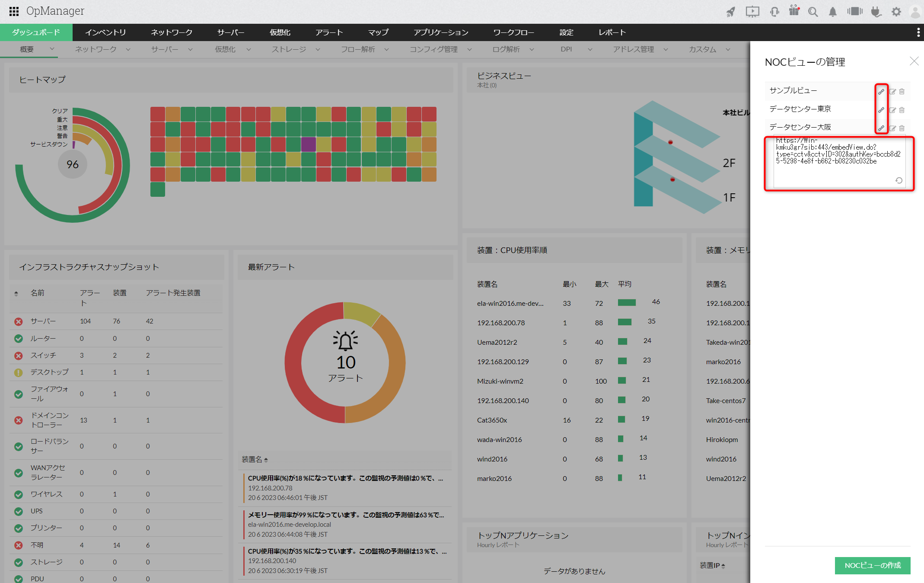Click the power plug icon in header
924x583 pixels.
tap(876, 12)
